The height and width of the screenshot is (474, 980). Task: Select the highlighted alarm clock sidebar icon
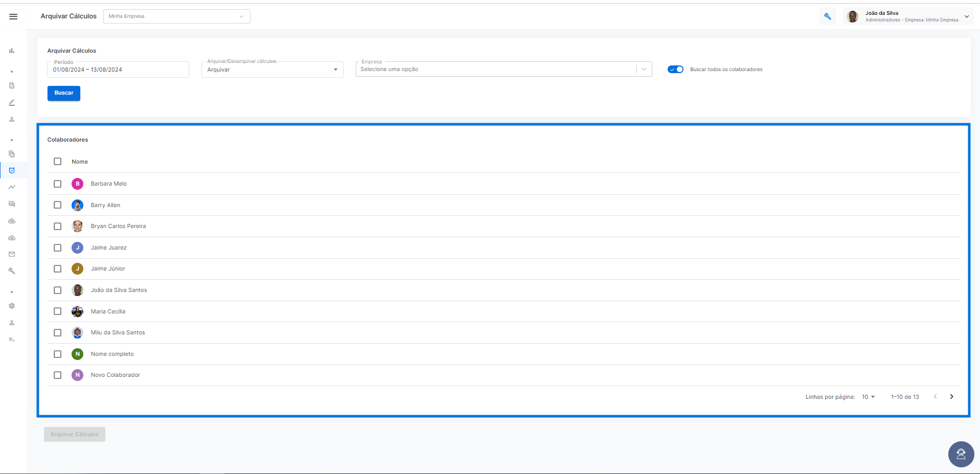point(12,170)
